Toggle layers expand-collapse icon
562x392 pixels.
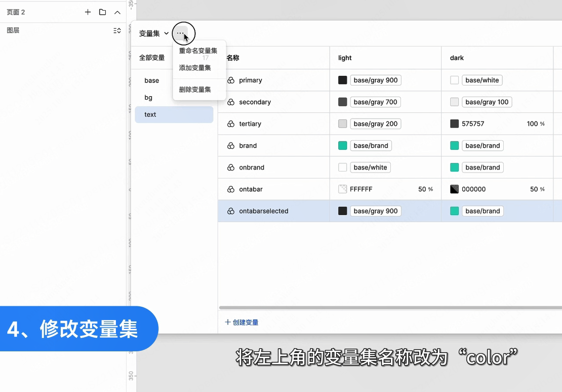[117, 31]
